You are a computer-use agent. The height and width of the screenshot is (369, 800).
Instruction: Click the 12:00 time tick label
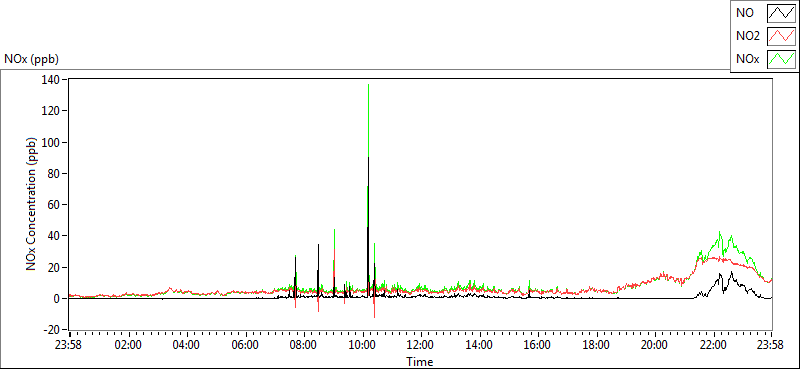click(421, 345)
